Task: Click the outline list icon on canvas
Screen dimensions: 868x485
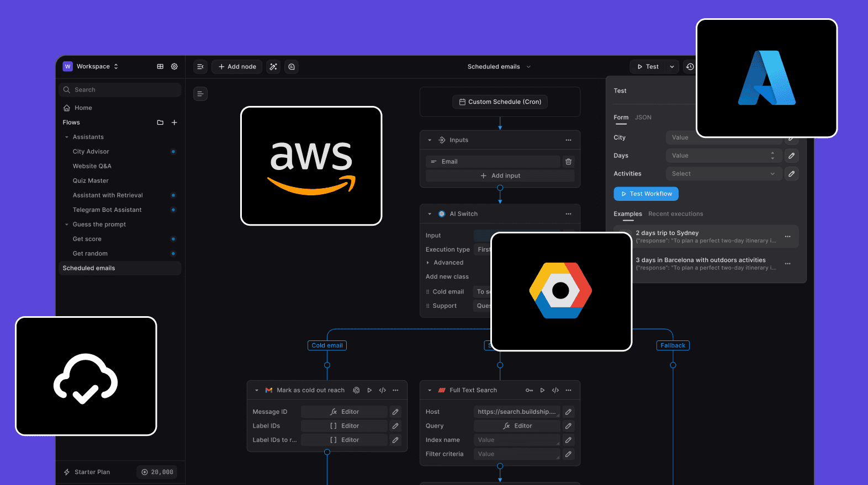Action: pyautogui.click(x=200, y=94)
